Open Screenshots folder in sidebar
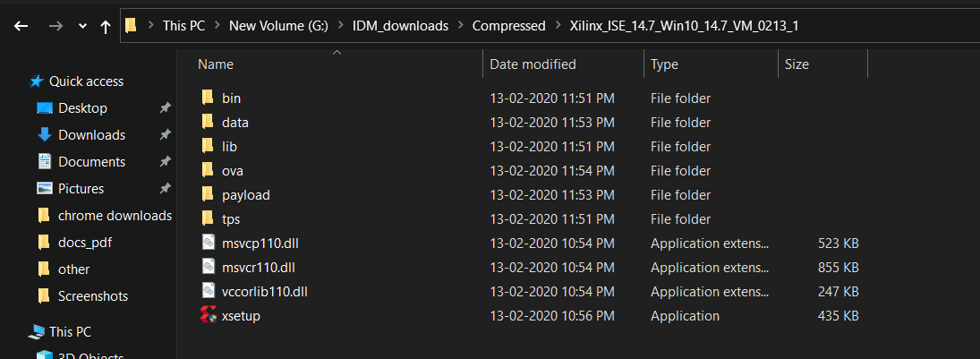The width and height of the screenshot is (980, 359). pyautogui.click(x=93, y=296)
